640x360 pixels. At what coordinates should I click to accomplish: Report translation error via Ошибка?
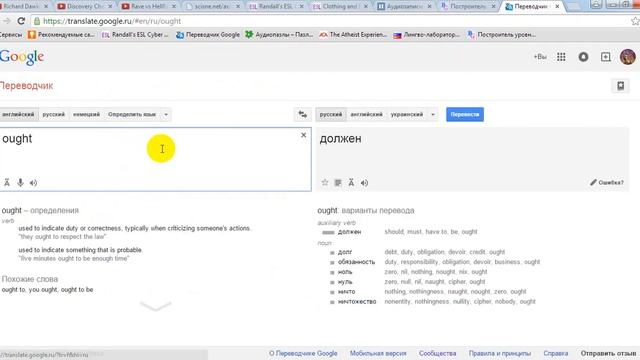click(x=607, y=182)
